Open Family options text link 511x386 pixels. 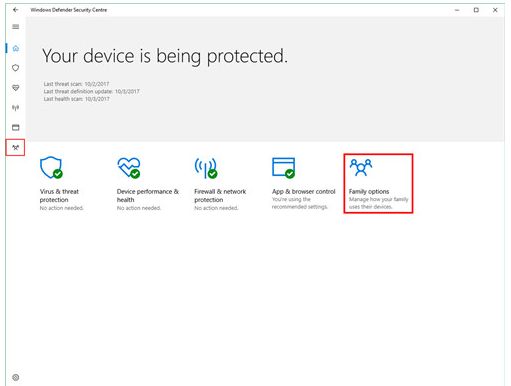[369, 192]
